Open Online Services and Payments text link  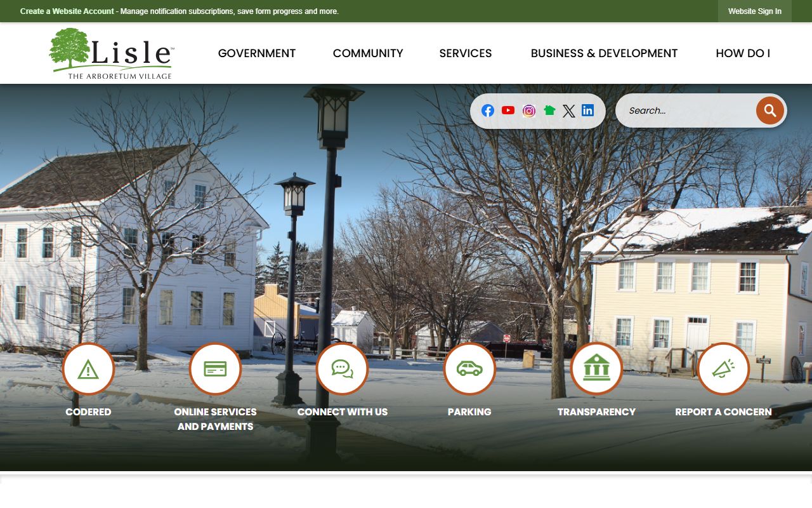(x=215, y=419)
